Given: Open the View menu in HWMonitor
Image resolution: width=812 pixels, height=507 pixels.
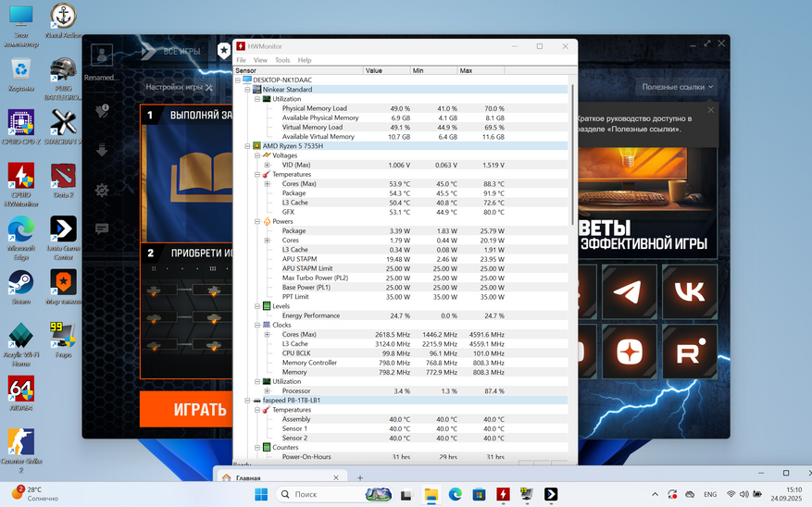Looking at the screenshot, I should (x=260, y=60).
